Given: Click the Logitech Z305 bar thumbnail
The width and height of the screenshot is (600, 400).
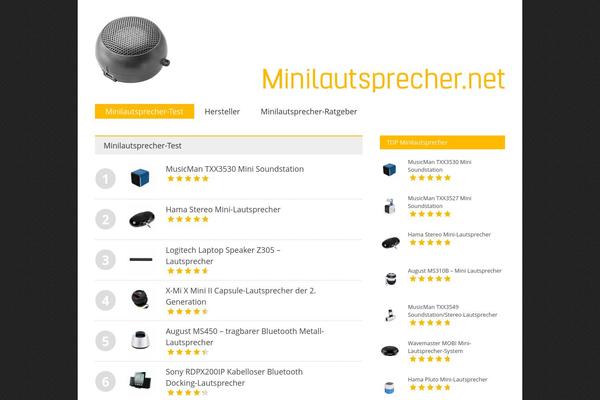Looking at the screenshot, I should [141, 260].
